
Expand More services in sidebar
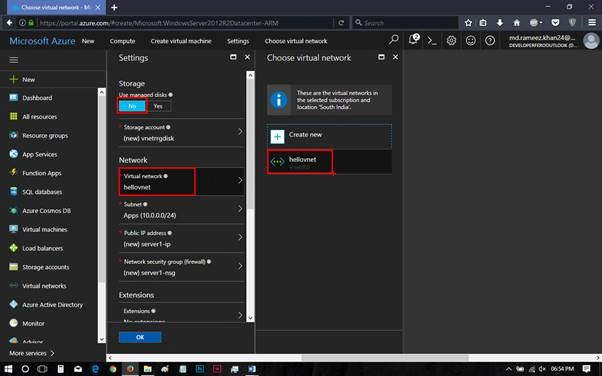coord(32,353)
